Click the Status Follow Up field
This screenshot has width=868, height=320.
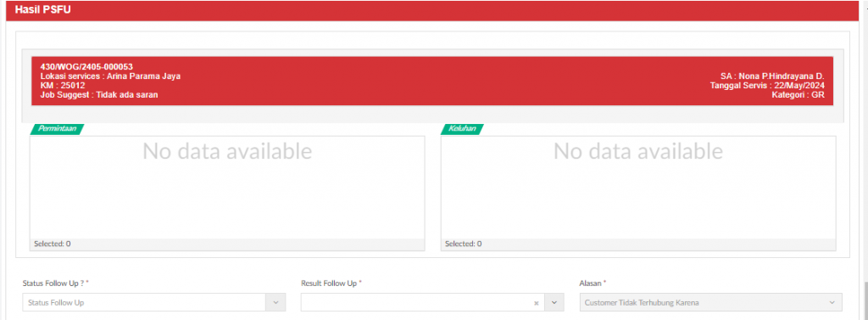coord(154,303)
